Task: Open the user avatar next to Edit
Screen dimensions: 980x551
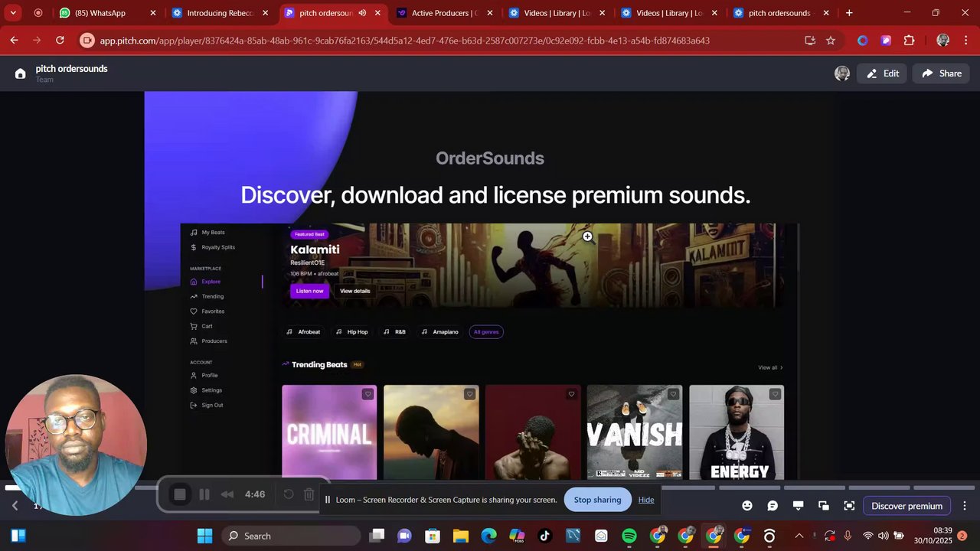Action: tap(842, 73)
